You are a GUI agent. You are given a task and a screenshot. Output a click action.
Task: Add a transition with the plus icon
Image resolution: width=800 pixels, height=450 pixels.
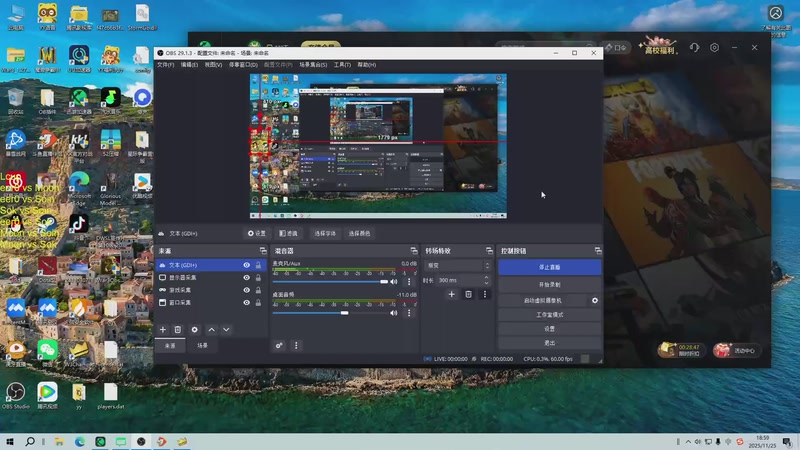click(452, 294)
